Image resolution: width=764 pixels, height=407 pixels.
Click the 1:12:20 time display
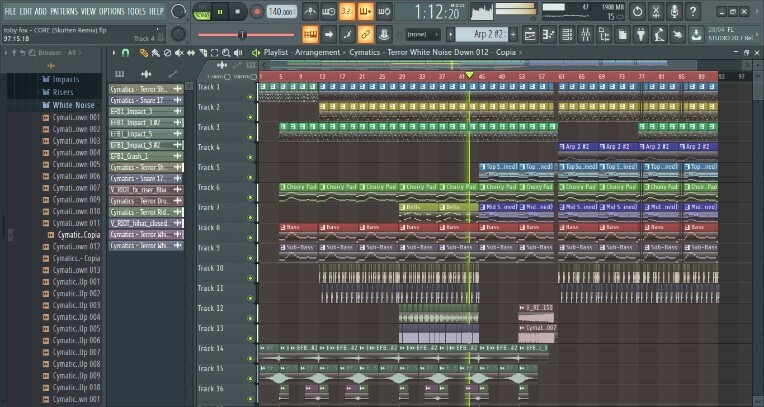437,12
